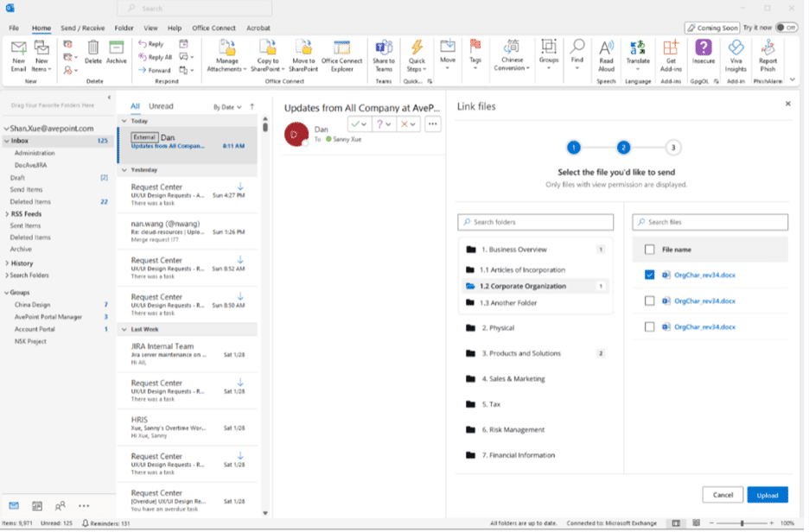Screen dimensions: 809x532
Task: Click Reply All in the ribbon
Action: coord(156,57)
